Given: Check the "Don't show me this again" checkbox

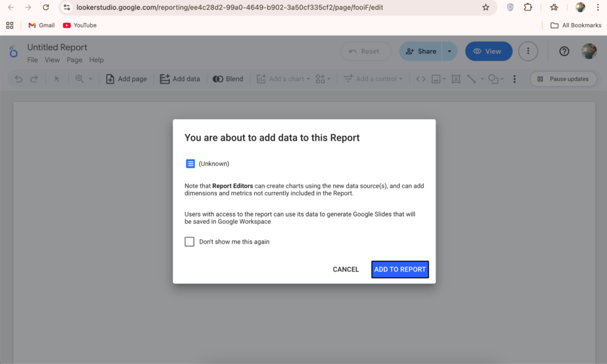Looking at the screenshot, I should tap(190, 242).
